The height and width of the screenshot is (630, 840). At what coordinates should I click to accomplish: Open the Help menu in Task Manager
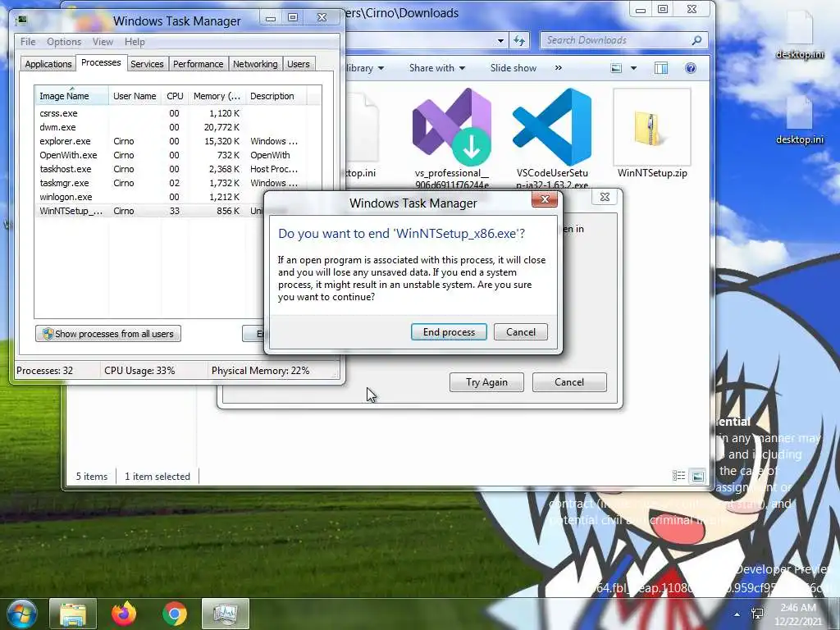coord(135,42)
